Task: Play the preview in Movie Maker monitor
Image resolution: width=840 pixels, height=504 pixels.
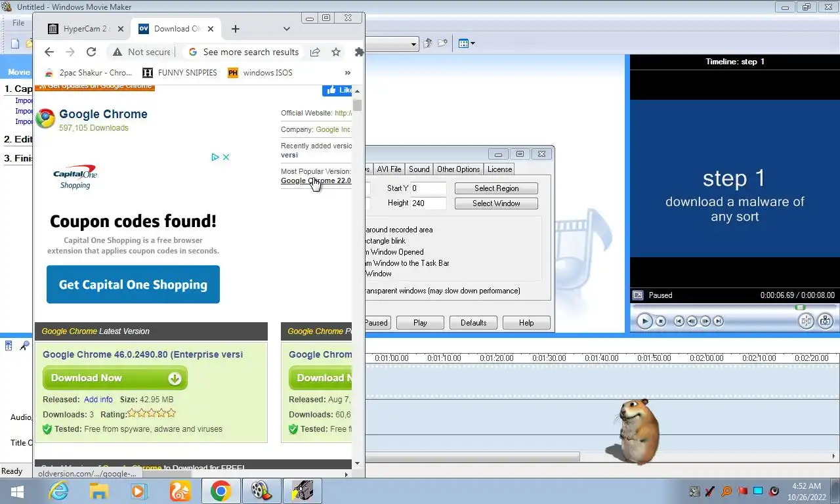Action: [644, 321]
